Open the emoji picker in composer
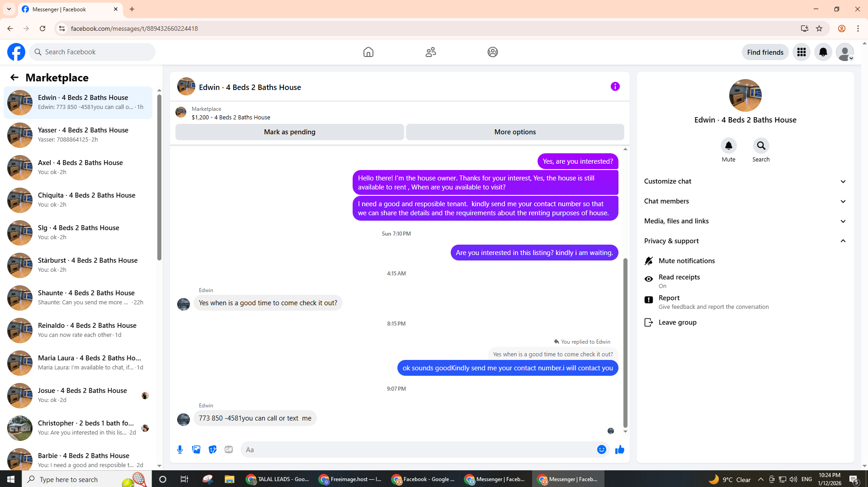868x487 pixels. click(x=602, y=449)
